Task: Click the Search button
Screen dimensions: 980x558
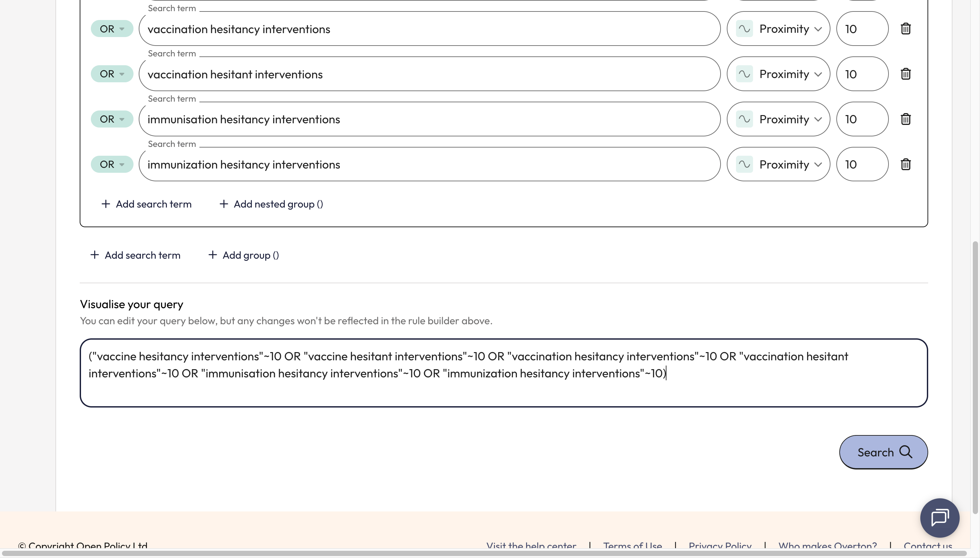Action: pos(884,452)
